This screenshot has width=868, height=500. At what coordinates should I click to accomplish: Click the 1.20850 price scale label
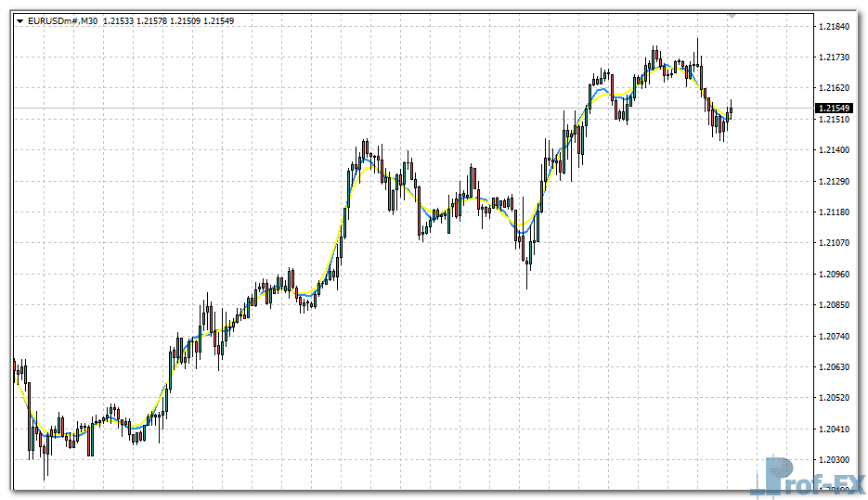click(x=836, y=305)
